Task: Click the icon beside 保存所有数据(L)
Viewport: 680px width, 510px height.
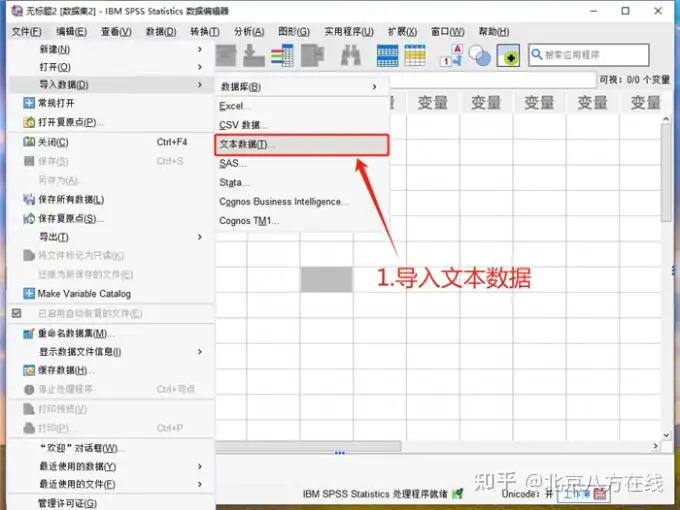Action: coord(29,199)
